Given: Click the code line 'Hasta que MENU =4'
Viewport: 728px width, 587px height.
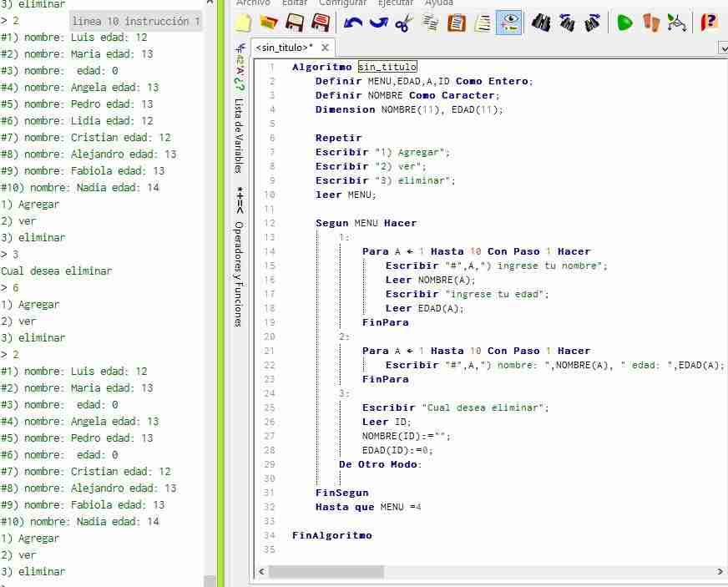Looking at the screenshot, I should pyautogui.click(x=368, y=507).
